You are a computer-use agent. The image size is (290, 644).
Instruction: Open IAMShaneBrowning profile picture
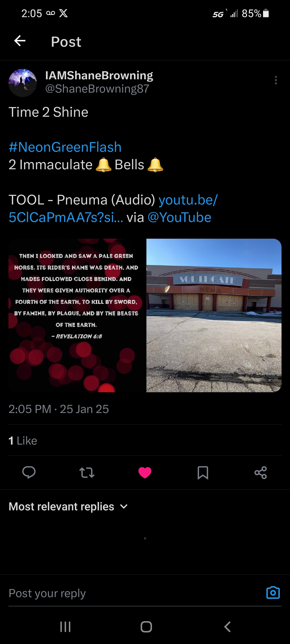click(23, 83)
